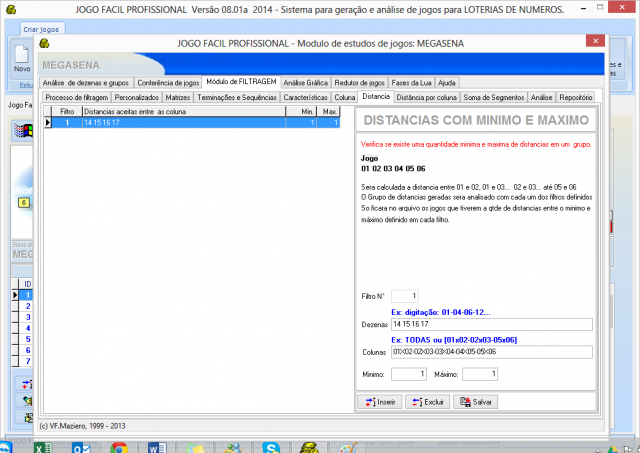Open Outlook from the taskbar

pos(82,446)
